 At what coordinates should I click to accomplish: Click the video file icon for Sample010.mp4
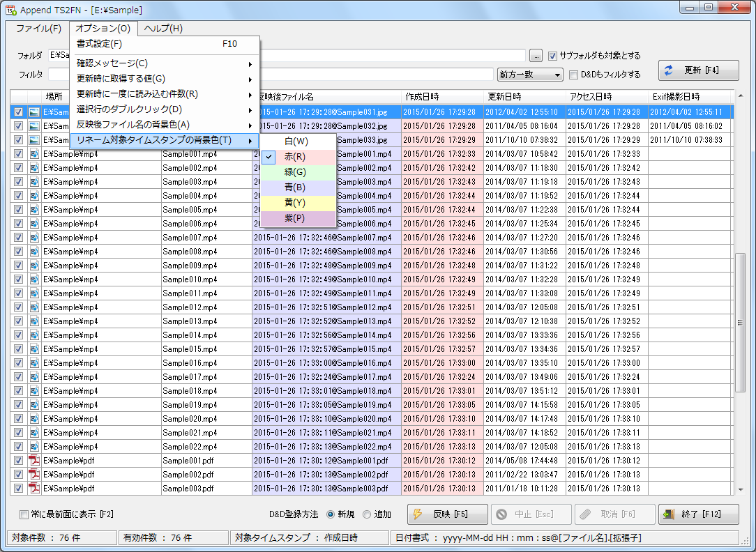(x=34, y=279)
